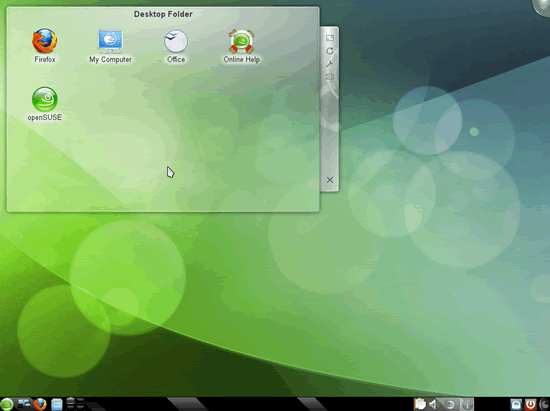Launch Firefox from the bottom panel
Viewport: 550px width, 411px height.
(40, 404)
